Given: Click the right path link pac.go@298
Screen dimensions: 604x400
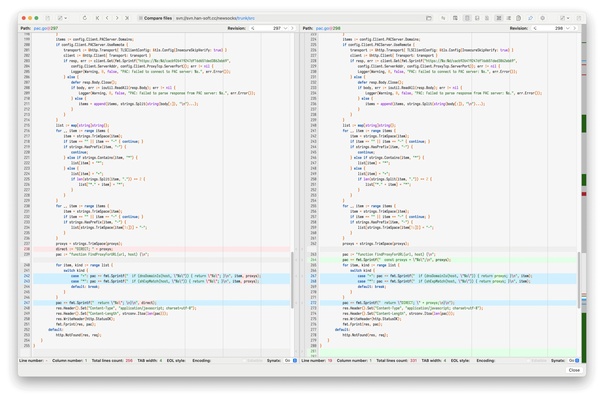Looking at the screenshot, I should click(328, 28).
